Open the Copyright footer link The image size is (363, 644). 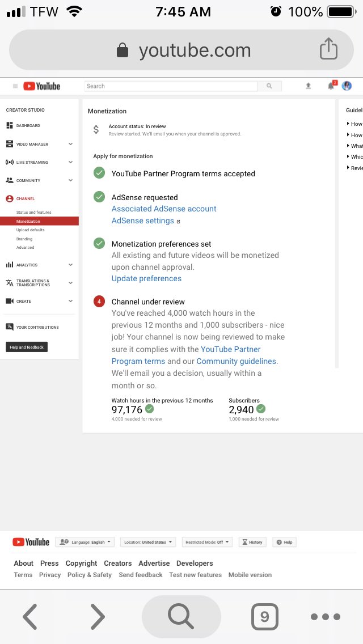pos(82,563)
